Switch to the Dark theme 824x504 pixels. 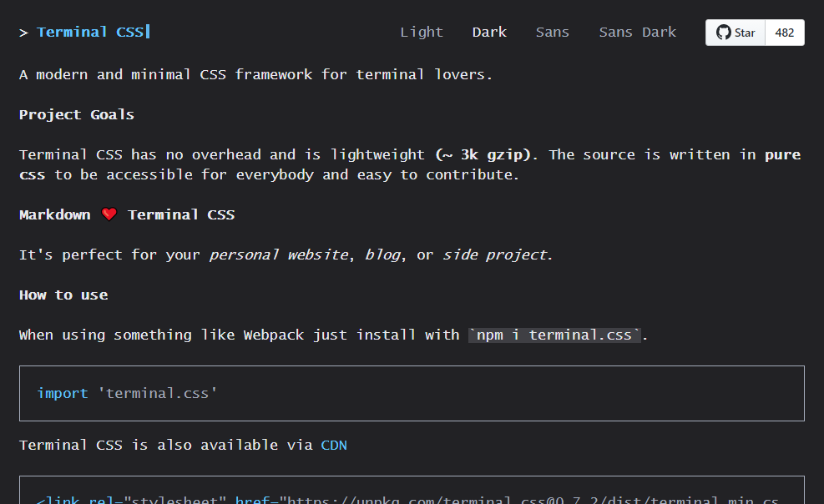pyautogui.click(x=488, y=32)
